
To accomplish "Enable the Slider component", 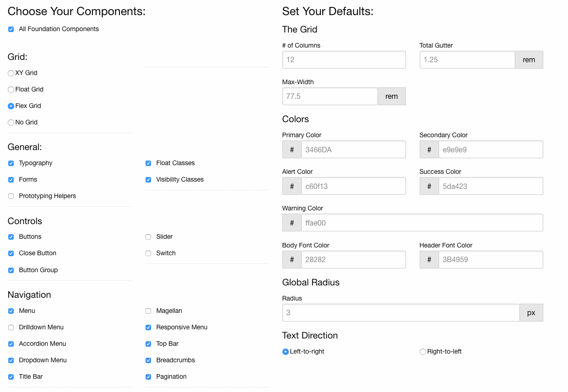I will tap(148, 236).
